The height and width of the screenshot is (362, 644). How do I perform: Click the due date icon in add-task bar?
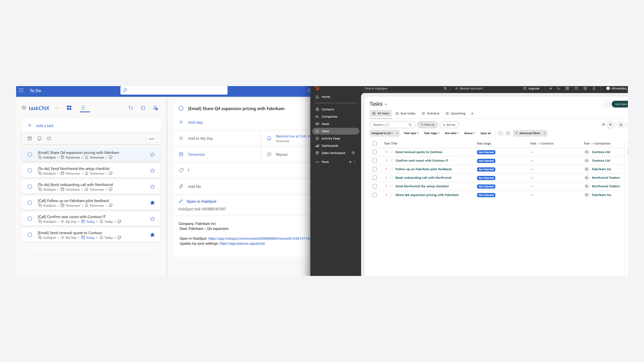tap(30, 138)
